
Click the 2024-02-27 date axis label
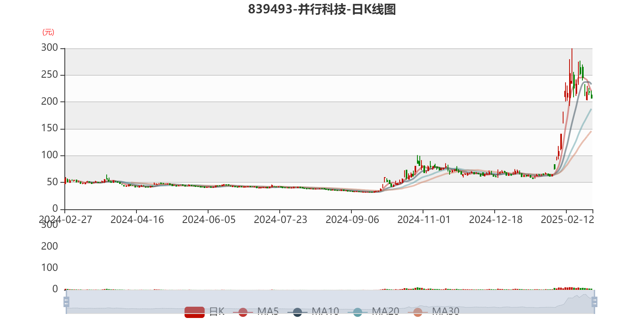point(65,220)
